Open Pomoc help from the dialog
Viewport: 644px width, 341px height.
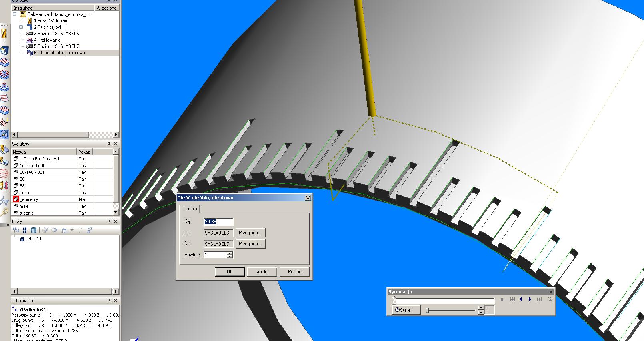point(294,272)
